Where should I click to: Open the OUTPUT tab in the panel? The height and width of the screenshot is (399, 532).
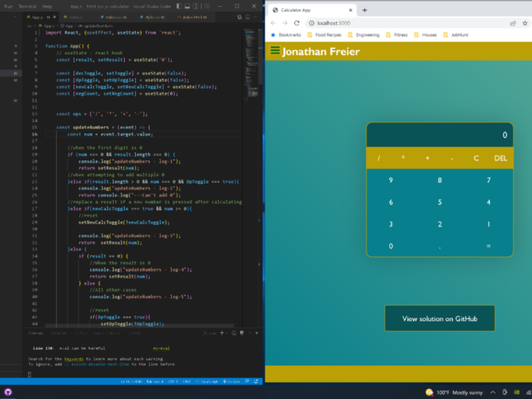point(81,333)
